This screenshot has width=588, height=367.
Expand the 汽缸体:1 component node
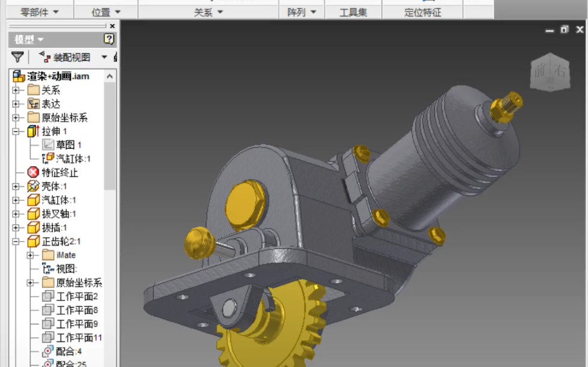[x=16, y=200]
